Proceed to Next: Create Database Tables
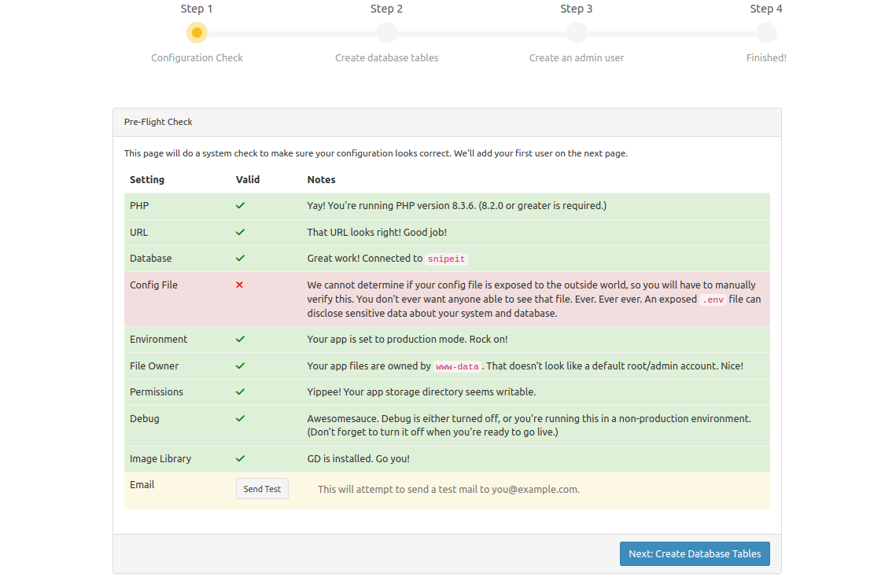Screen dimensions: 896x588 click(694, 553)
